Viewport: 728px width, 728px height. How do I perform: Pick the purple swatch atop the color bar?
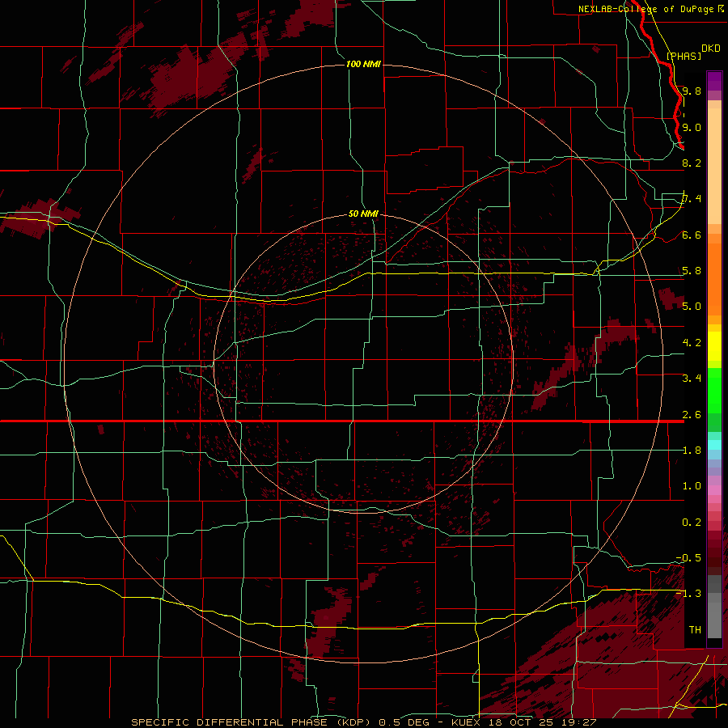[x=714, y=81]
